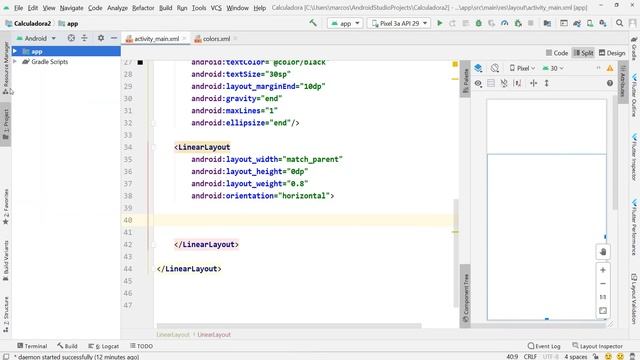Toggle the Component Tree side panel

[x=465, y=297]
